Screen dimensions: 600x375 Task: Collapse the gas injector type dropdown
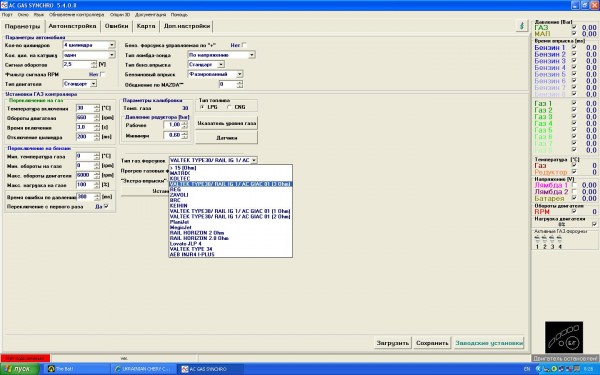pos(254,160)
